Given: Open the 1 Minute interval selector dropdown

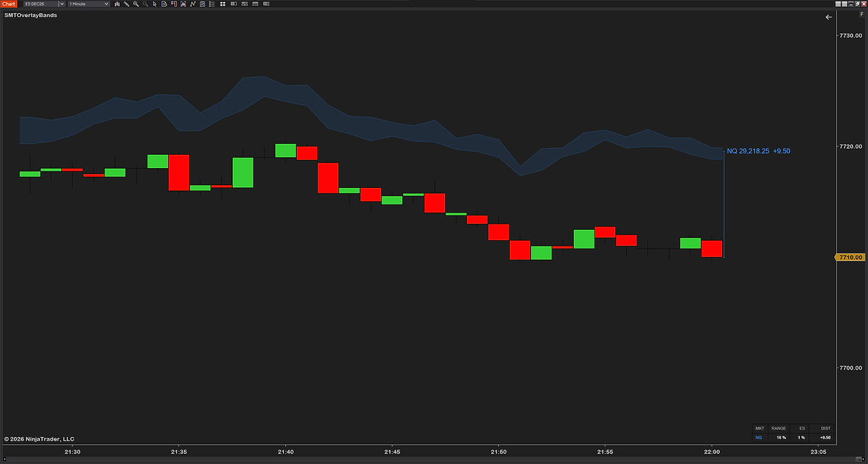Looking at the screenshot, I should click(x=106, y=4).
